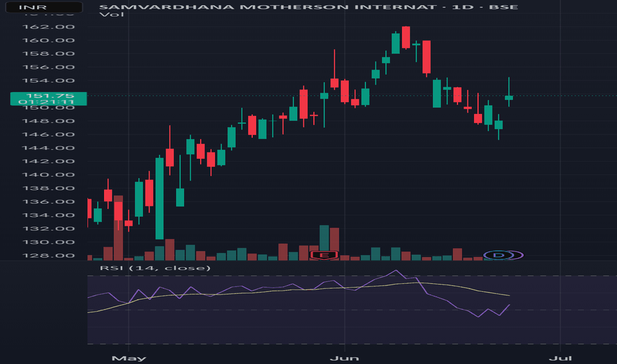The image size is (617, 364).
Task: Click the dividend 'D' marker icon
Action: [498, 255]
